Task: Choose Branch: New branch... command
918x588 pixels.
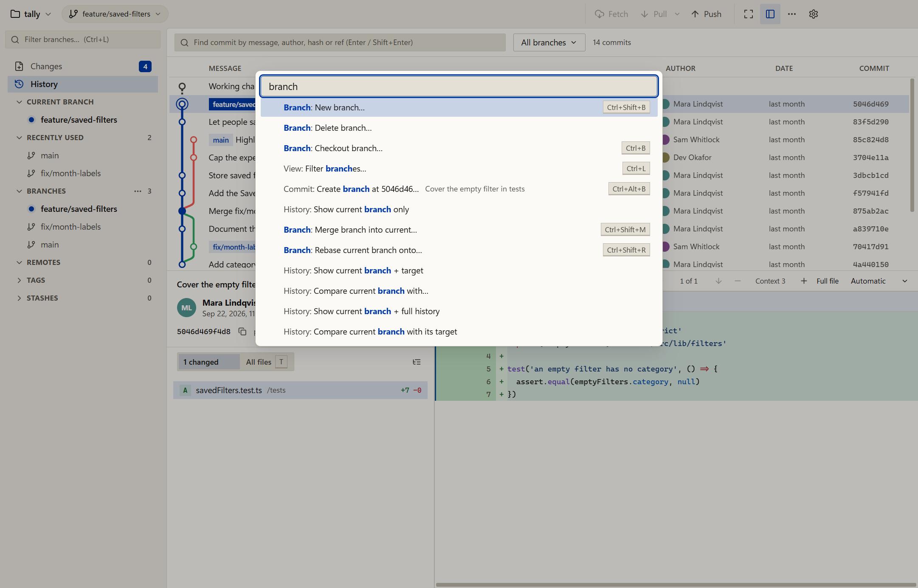Action: [x=459, y=107]
